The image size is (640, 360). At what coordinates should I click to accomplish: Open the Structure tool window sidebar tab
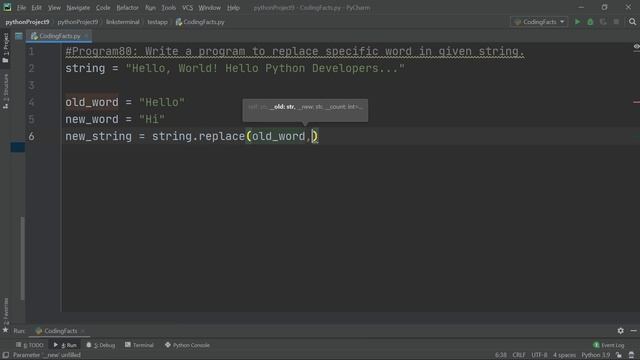point(6,91)
